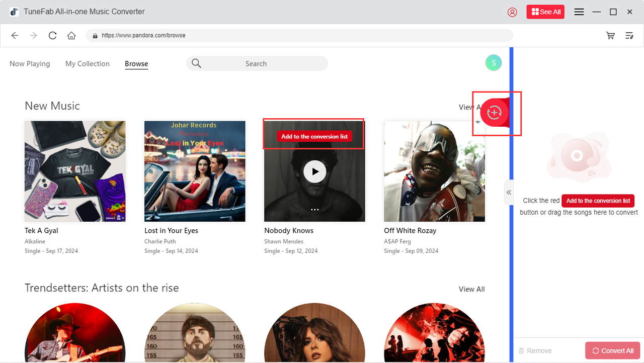Image resolution: width=644 pixels, height=363 pixels.
Task: Click 'Single - Sep 17, 2024' text
Action: pos(51,251)
